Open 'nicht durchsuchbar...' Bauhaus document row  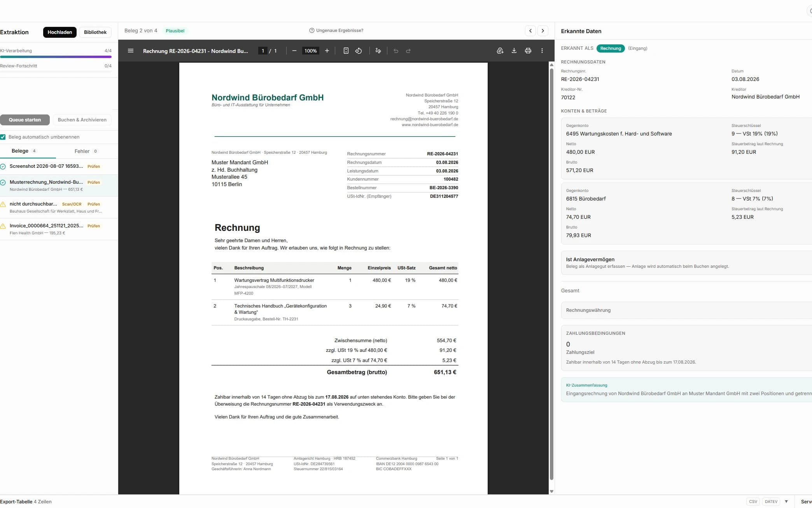[59, 207]
